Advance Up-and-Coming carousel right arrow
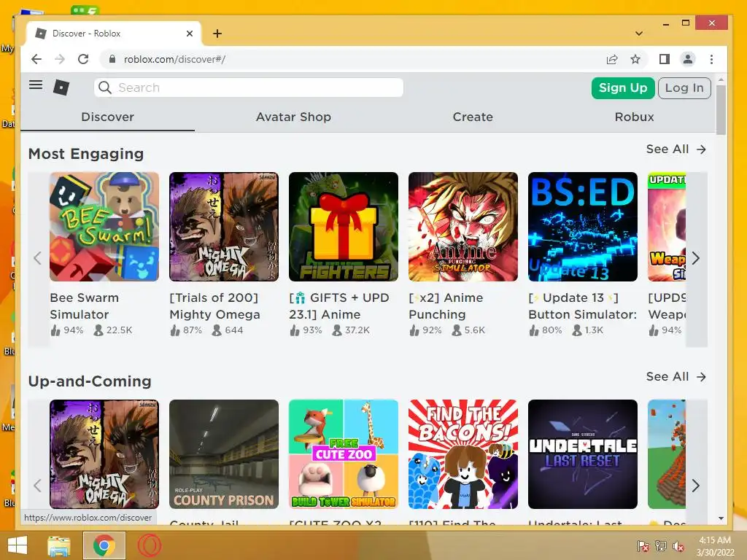The width and height of the screenshot is (747, 560). pos(696,486)
